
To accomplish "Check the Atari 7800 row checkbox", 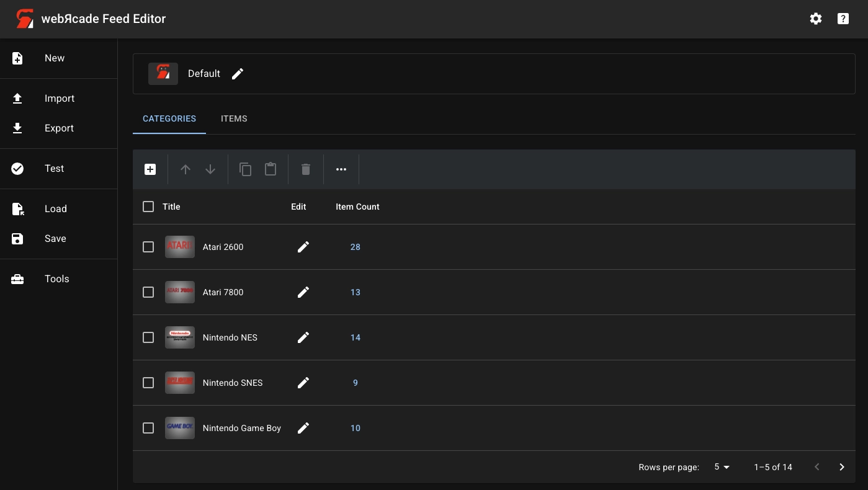I will (x=148, y=292).
